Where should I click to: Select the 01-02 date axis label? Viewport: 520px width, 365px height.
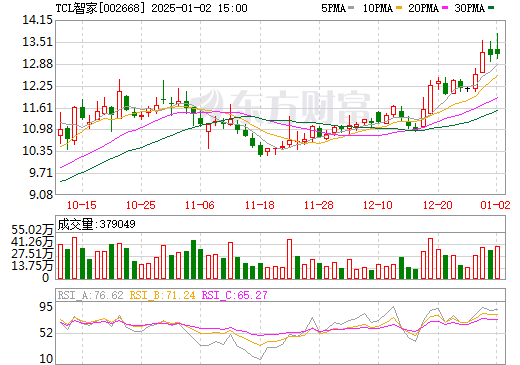point(495,205)
